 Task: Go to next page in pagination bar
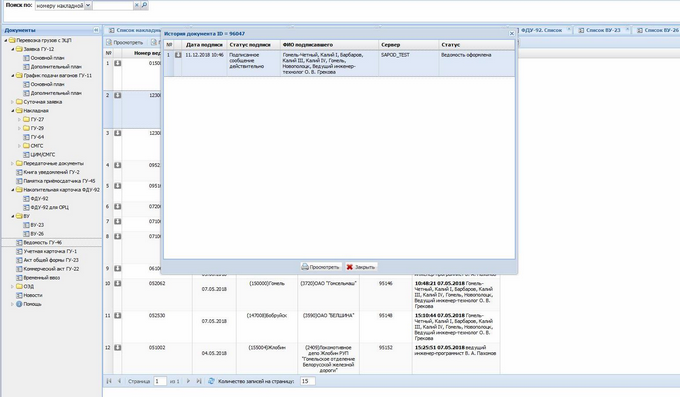(188, 381)
